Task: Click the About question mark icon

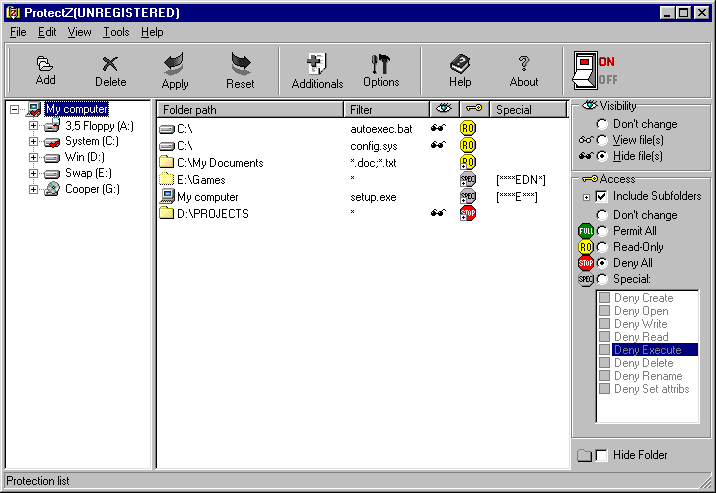Action: tap(524, 70)
